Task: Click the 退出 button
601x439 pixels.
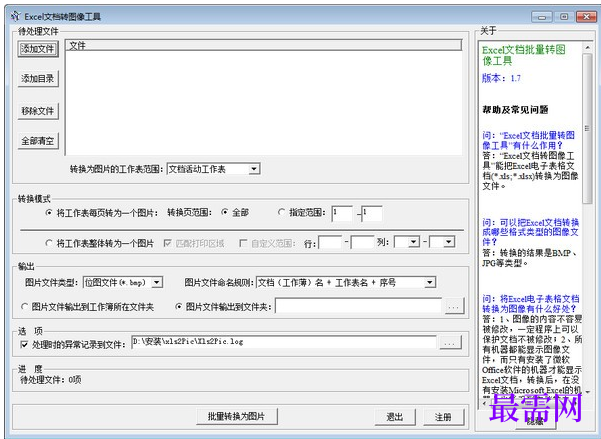Action: 395,417
